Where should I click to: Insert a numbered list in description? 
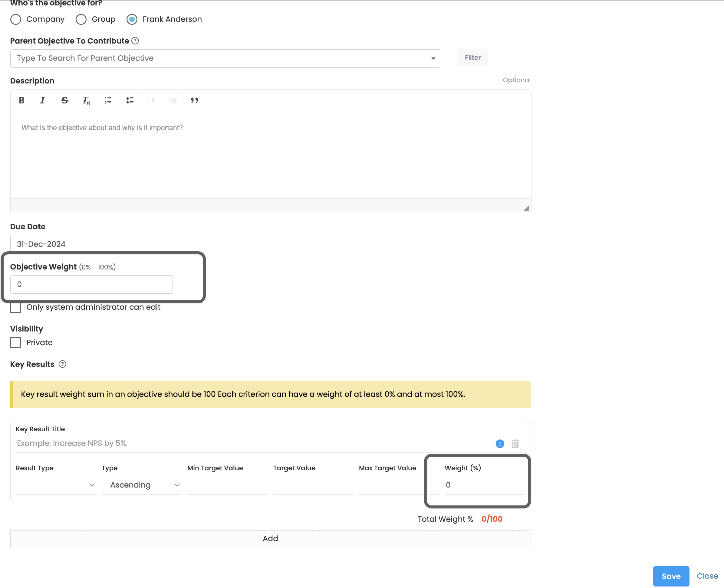pos(108,100)
